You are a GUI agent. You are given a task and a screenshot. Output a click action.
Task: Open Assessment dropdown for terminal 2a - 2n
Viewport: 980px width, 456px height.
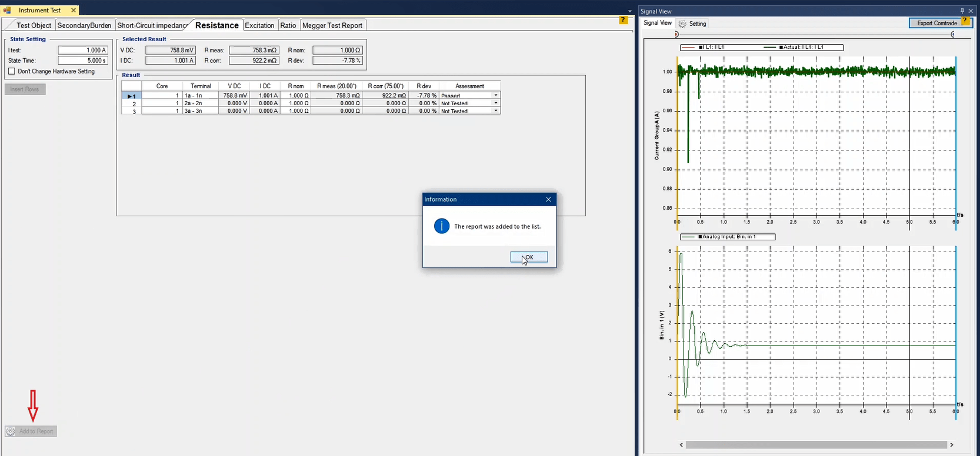(x=496, y=103)
